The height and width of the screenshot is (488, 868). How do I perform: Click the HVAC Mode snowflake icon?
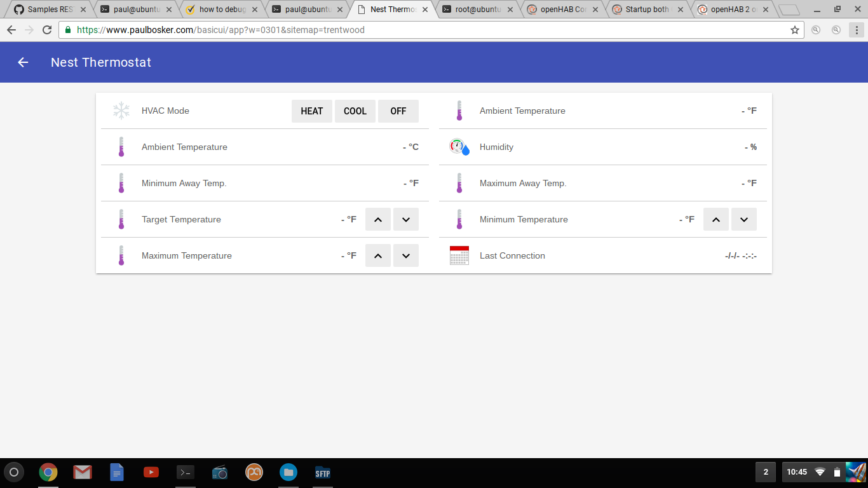coord(121,111)
